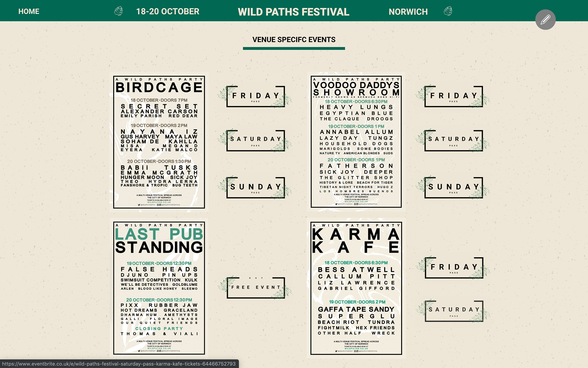Choose Karma Kafe Friday pass badge
The image size is (588, 368).
[x=454, y=268]
